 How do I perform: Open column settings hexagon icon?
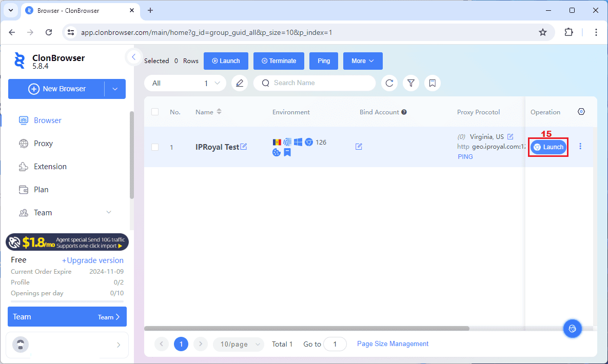[581, 112]
